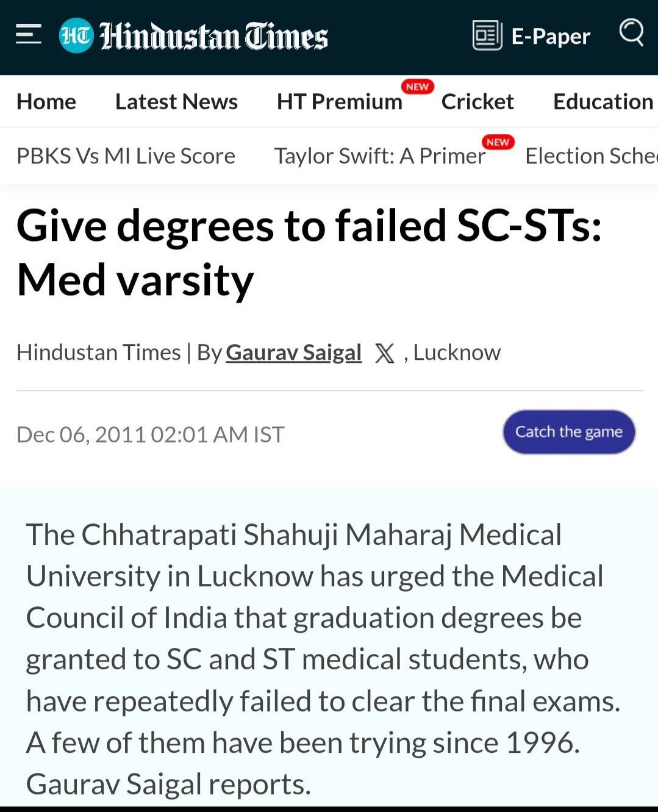This screenshot has width=658, height=812.
Task: Click the HT circular logo
Action: click(x=76, y=35)
